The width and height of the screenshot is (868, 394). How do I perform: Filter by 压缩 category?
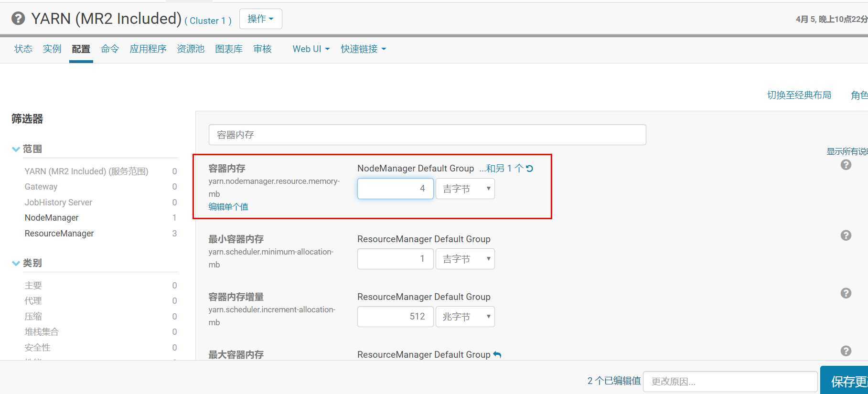(33, 317)
